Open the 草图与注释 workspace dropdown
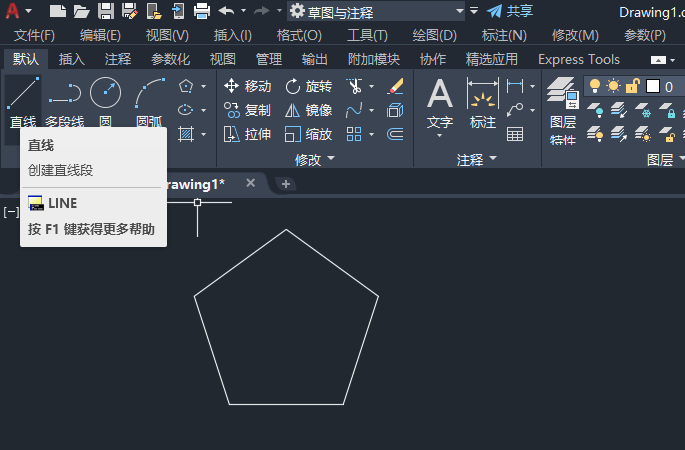685x450 pixels. point(376,11)
